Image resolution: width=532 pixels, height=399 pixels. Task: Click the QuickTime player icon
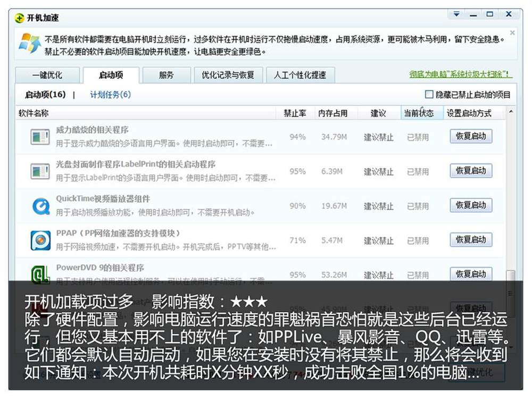(x=41, y=206)
